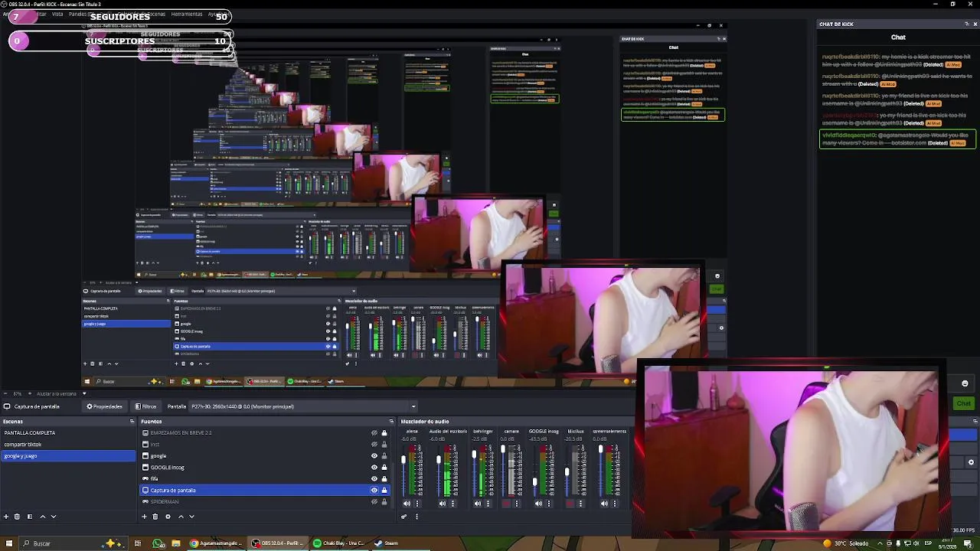
Task: Open File Explorer from the taskbar
Action: tap(176, 543)
